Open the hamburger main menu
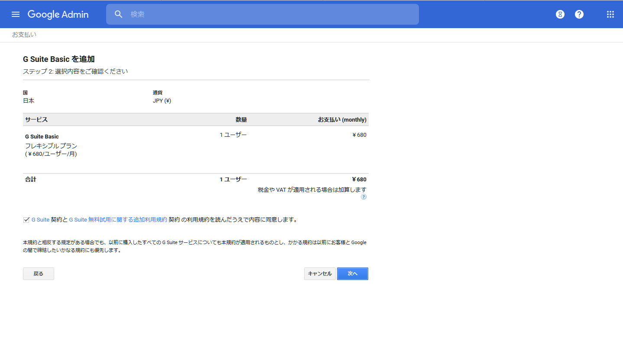This screenshot has height=364, width=623. (x=16, y=14)
